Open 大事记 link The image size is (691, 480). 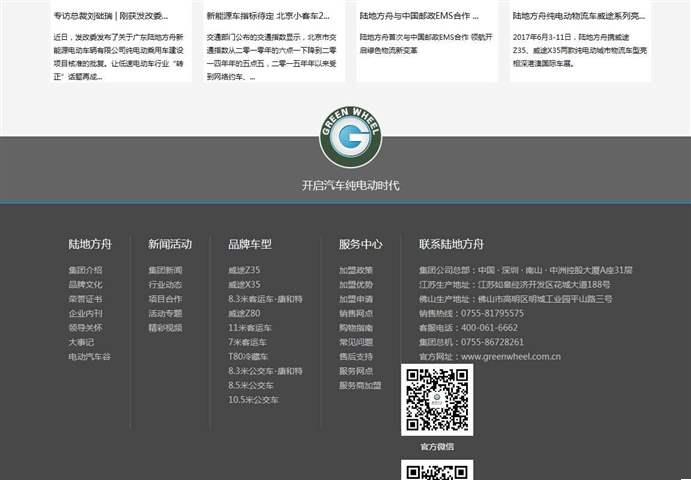pyautogui.click(x=81, y=342)
